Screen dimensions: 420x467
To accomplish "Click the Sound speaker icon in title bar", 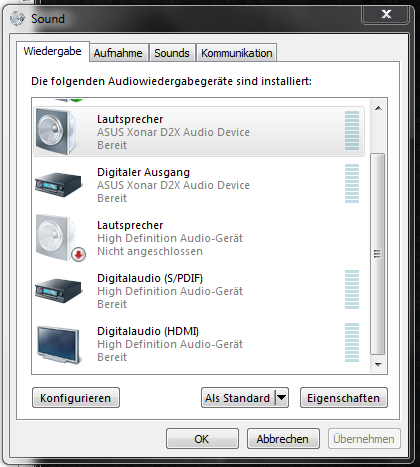I will coord(17,18).
